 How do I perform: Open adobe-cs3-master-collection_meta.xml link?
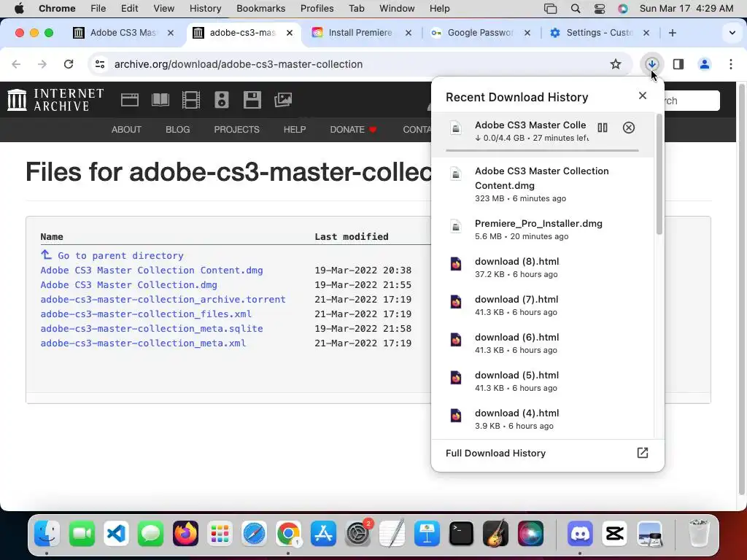click(143, 343)
